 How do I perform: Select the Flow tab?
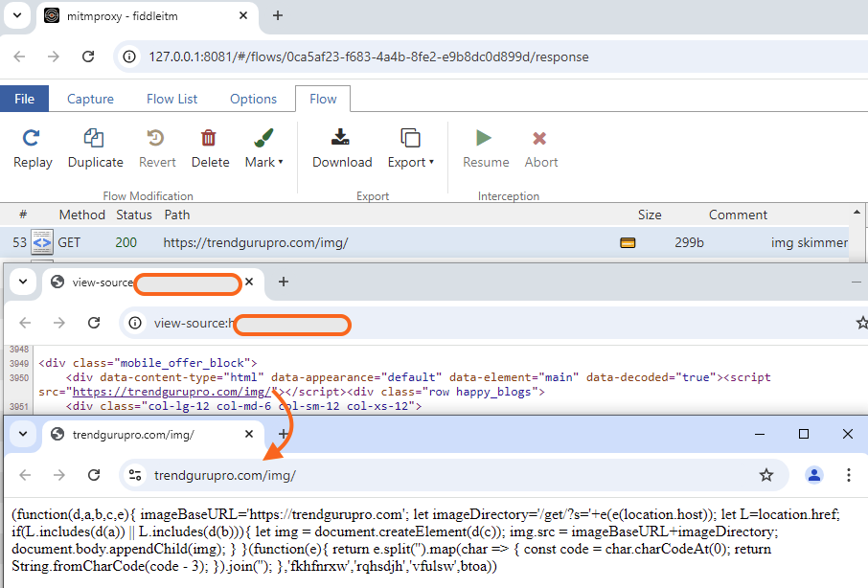click(x=323, y=99)
